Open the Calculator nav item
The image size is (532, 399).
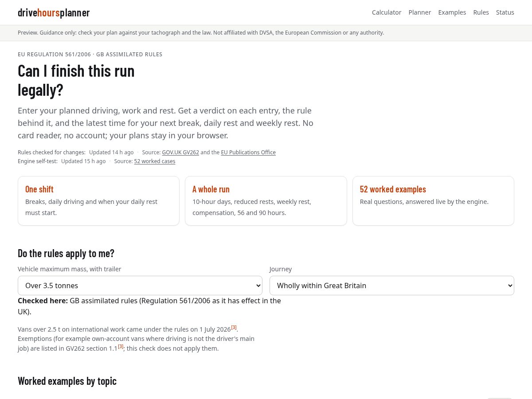coord(387,12)
